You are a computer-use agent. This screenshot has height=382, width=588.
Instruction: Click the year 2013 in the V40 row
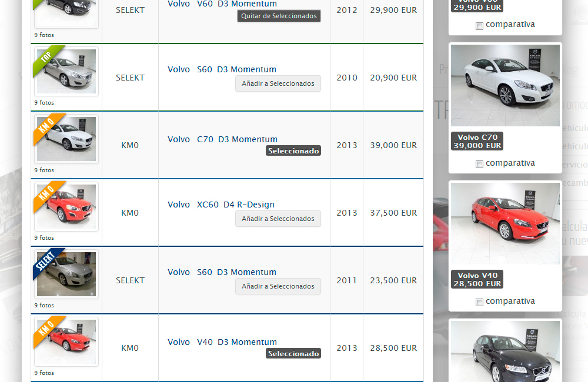coord(347,348)
